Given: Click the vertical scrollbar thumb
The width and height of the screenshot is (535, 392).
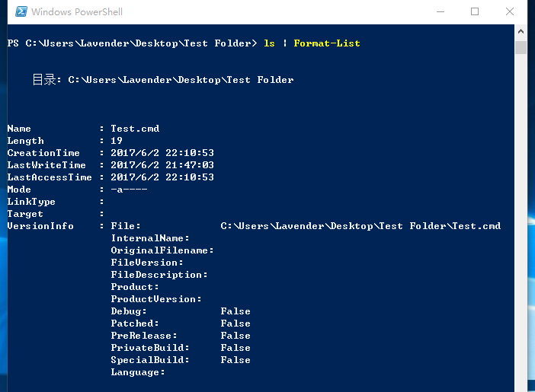Looking at the screenshot, I should click(521, 47).
